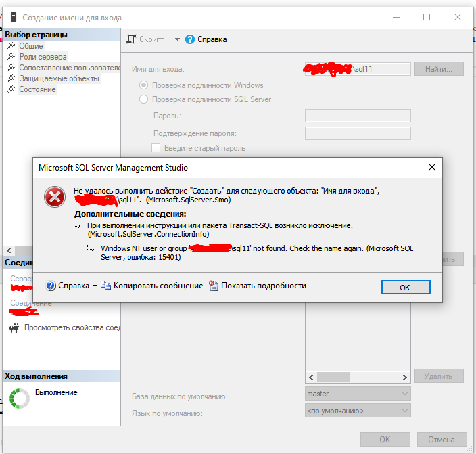Maximize the Создание имени для входа window
Viewport: 476px width, 454px height.
(427, 17)
